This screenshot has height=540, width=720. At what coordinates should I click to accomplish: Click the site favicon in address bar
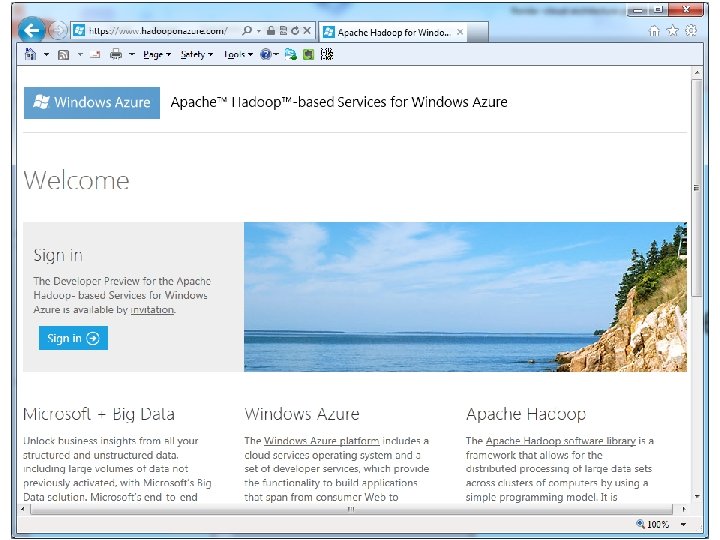[x=79, y=31]
